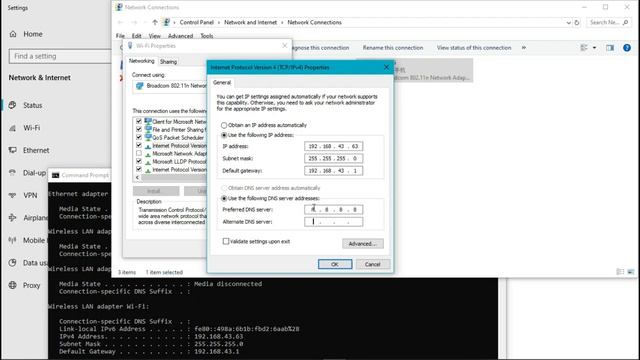The height and width of the screenshot is (360, 640).
Task: Open Advanced TCP/IP settings
Action: (x=362, y=244)
